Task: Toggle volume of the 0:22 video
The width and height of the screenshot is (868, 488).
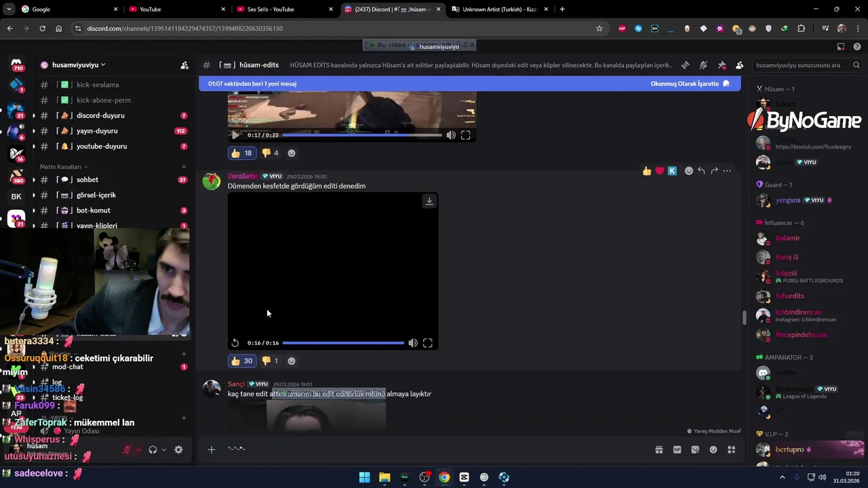Action: 451,135
